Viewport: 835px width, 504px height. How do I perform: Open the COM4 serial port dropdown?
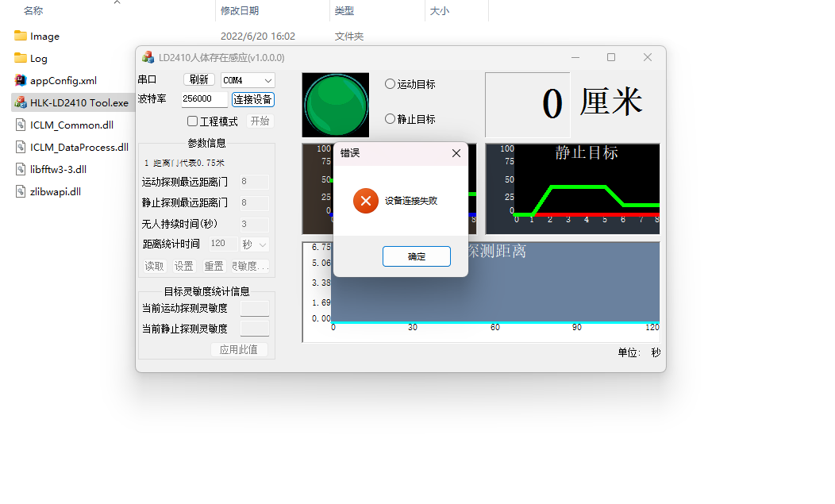(x=248, y=80)
